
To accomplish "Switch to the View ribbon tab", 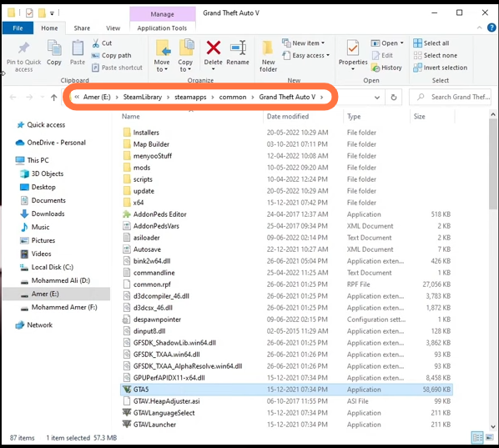I will 113,28.
